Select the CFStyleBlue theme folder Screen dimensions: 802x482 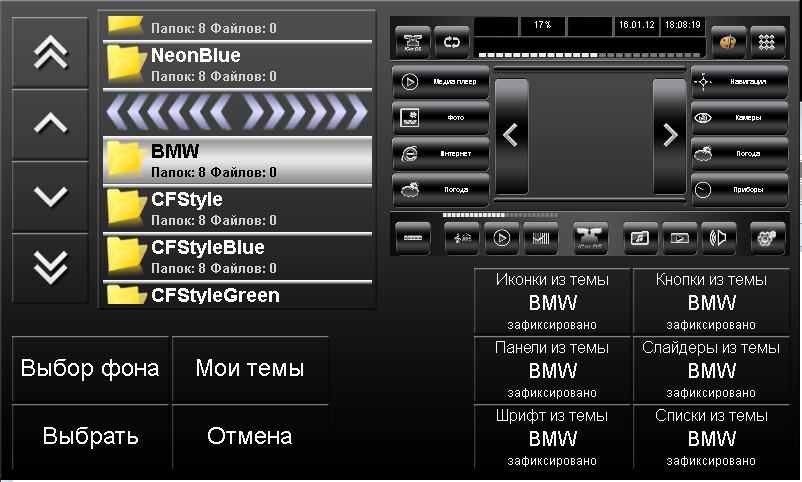click(237, 257)
